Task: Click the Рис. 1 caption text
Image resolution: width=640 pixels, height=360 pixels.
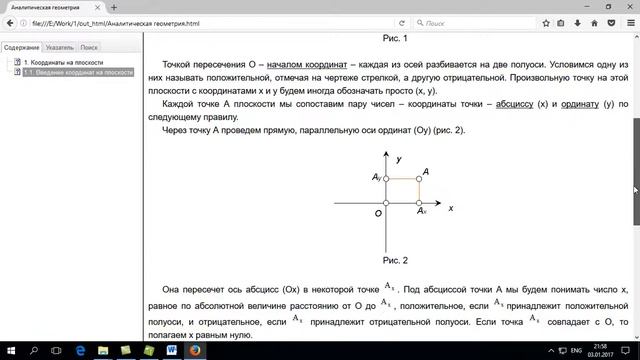Action: click(x=395, y=38)
